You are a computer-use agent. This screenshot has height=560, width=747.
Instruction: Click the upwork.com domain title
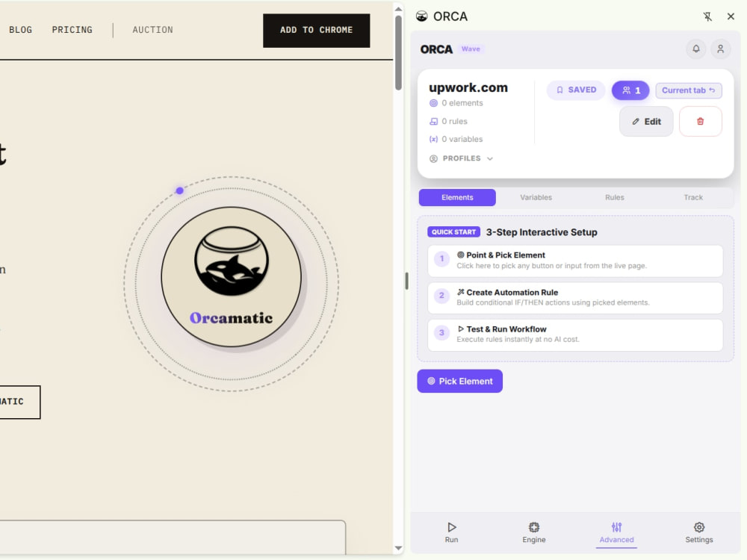click(x=468, y=87)
